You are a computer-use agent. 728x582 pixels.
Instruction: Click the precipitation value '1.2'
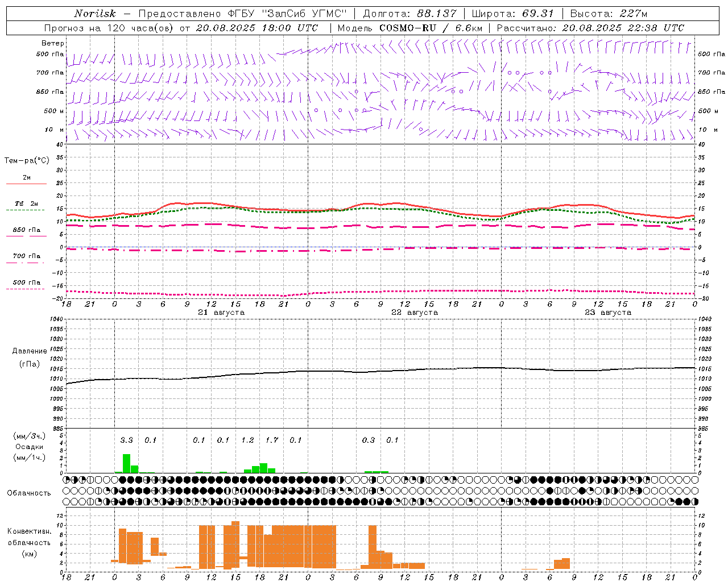coord(247,440)
